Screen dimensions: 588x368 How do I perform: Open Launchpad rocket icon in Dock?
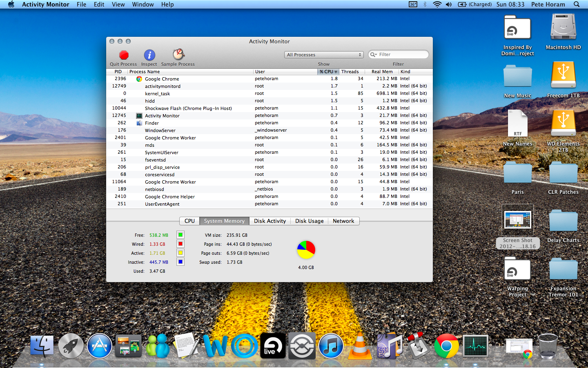[71, 346]
